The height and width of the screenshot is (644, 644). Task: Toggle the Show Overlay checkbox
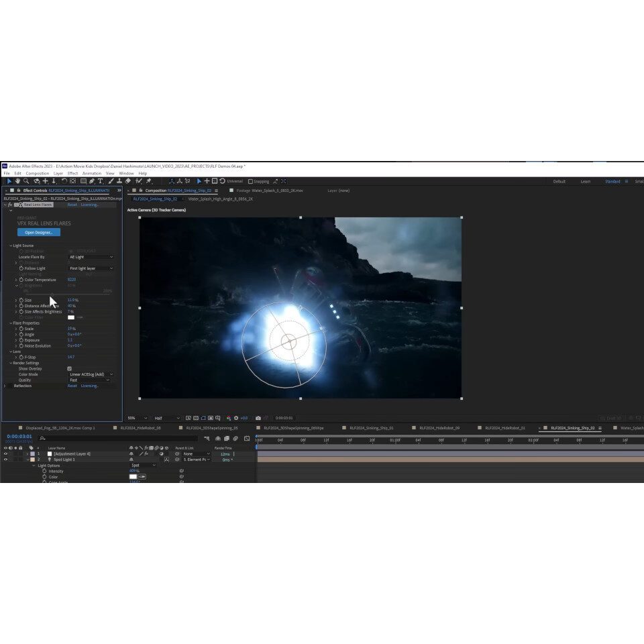[x=70, y=369]
